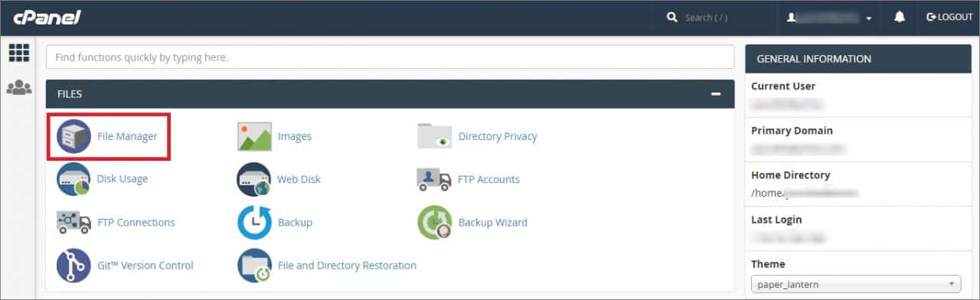This screenshot has width=980, height=300.
Task: Click File and Directory Restoration link
Action: pos(347,266)
